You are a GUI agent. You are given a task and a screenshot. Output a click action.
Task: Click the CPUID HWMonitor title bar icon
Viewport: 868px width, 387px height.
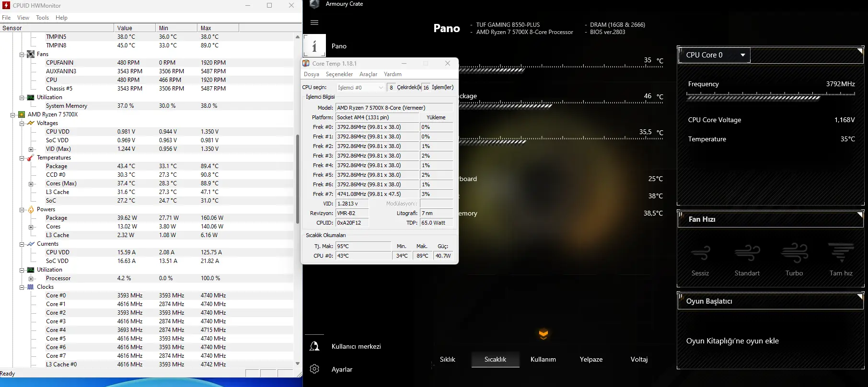6,5
